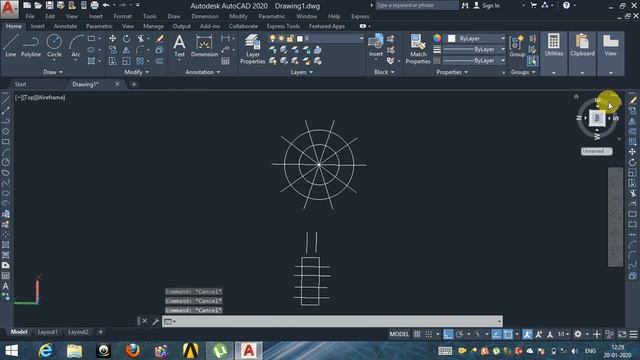
Task: Click the Trim tool icon
Action: click(x=140, y=38)
